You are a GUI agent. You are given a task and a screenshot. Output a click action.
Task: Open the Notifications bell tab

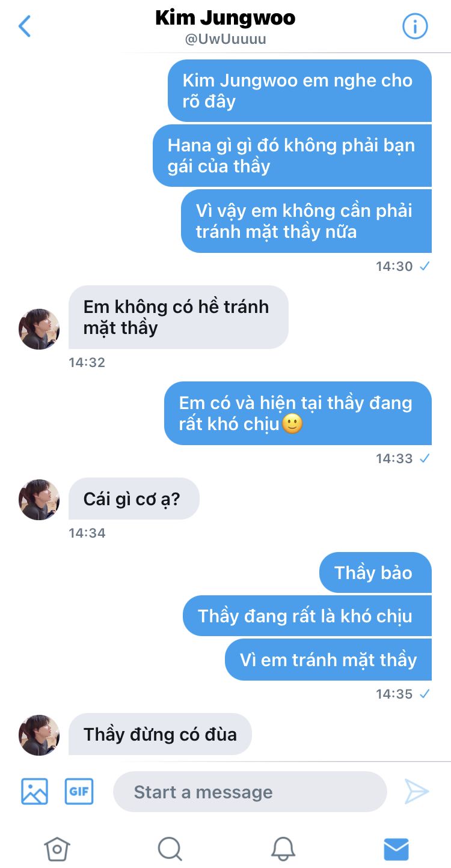click(283, 849)
